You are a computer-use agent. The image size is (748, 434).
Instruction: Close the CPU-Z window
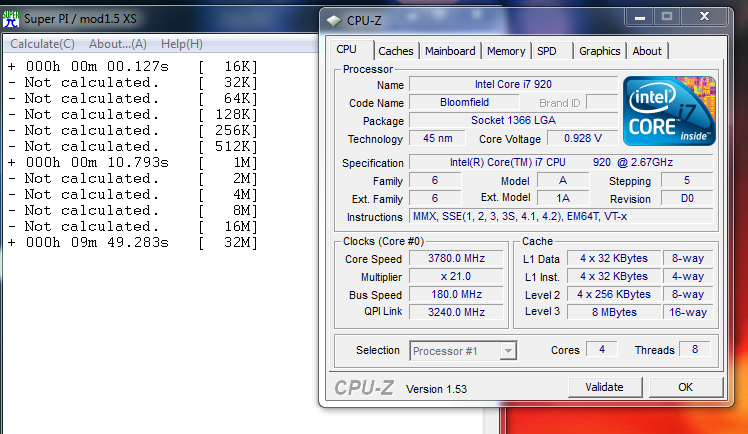tap(705, 17)
